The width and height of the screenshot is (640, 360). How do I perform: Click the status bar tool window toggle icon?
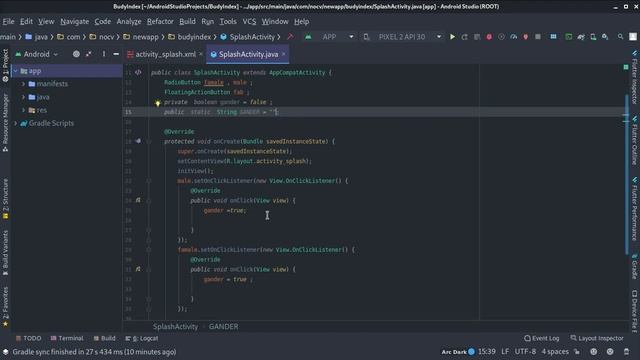(x=5, y=352)
